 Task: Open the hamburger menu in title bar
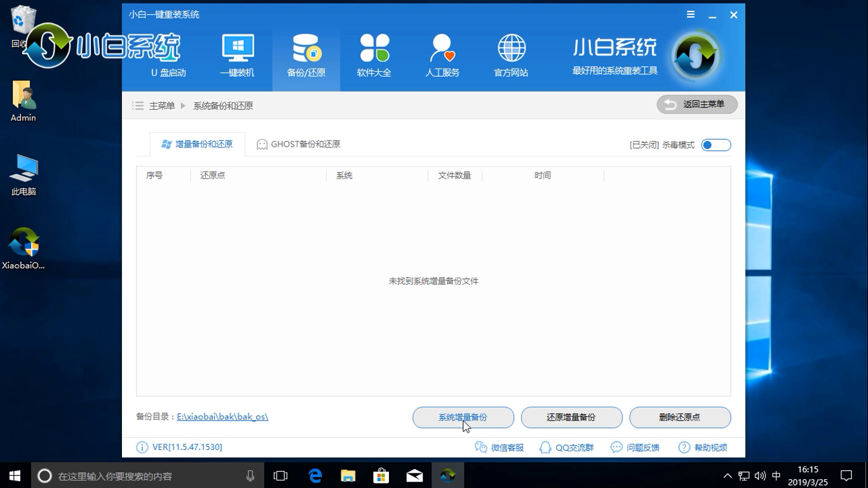[690, 14]
